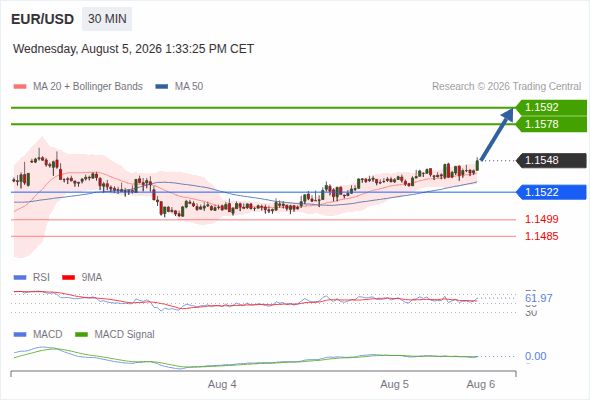
Task: Click the 1.1499 support level label
Action: point(541,219)
